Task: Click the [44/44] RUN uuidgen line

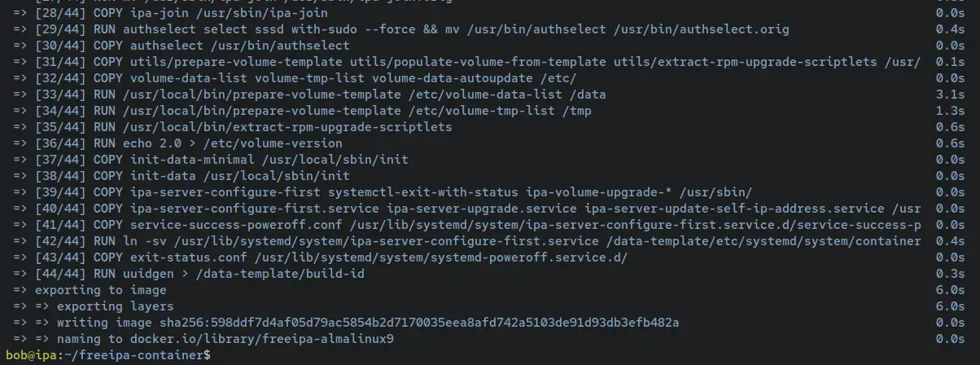Action: tap(199, 274)
